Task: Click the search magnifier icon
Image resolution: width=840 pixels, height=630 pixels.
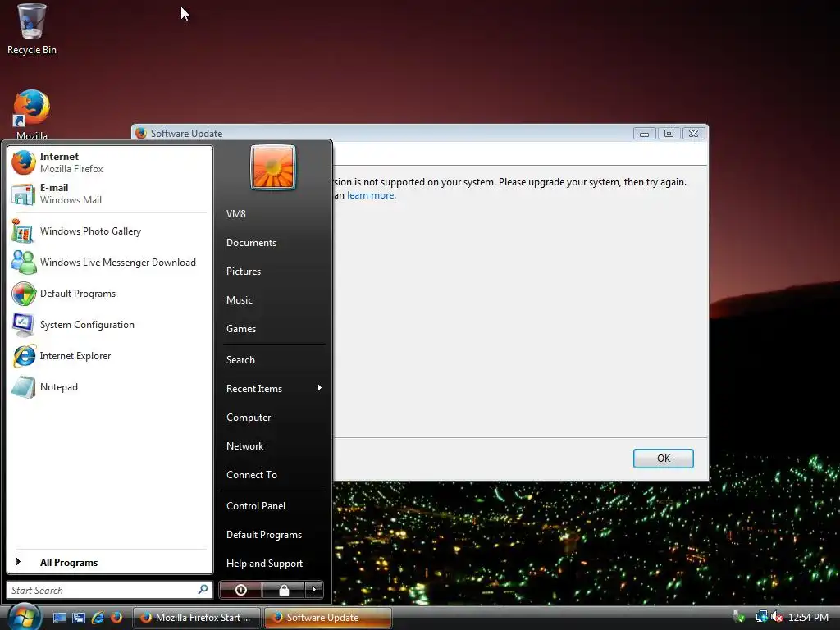Action: (203, 590)
